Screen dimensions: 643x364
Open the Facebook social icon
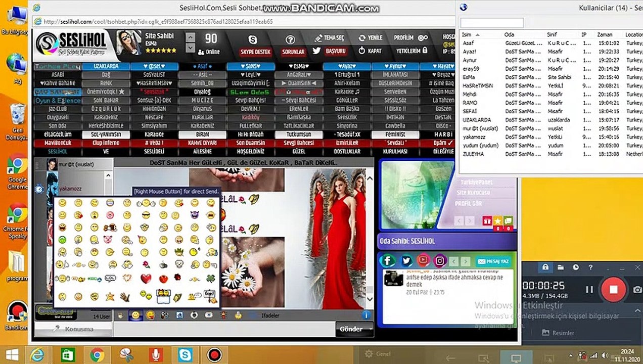(x=388, y=261)
